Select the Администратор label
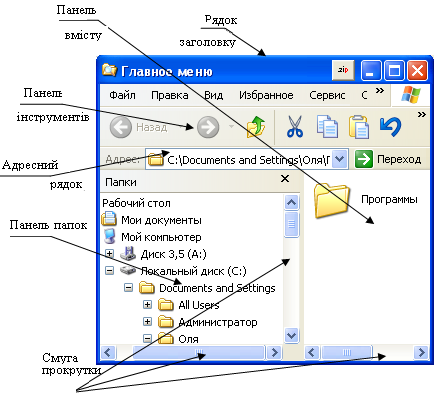The width and height of the screenshot is (435, 394). pyautogui.click(x=218, y=322)
